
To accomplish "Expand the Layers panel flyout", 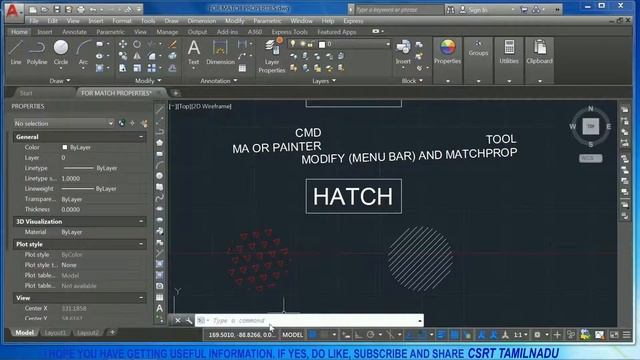I will click(324, 81).
